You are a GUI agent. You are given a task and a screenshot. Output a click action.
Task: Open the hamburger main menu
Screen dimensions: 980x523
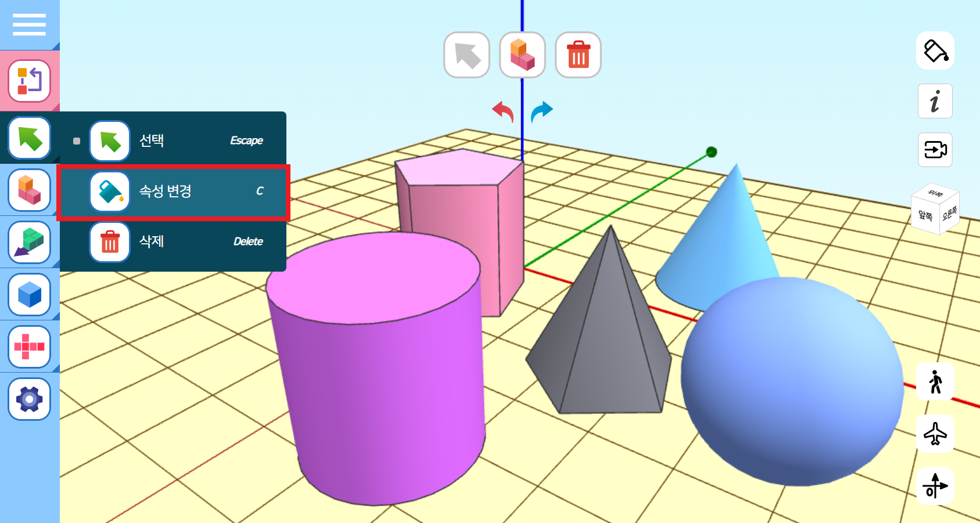pyautogui.click(x=29, y=24)
